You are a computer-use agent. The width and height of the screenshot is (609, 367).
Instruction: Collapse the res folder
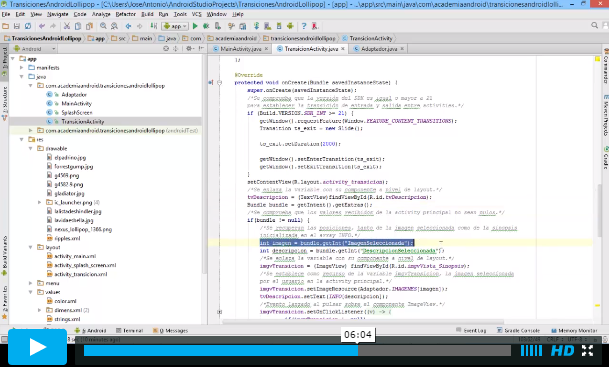22,139
